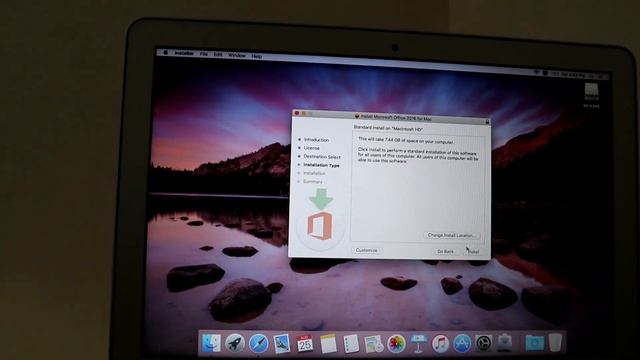The image size is (640, 360).
Task: Open the Maps icon in Dock
Action: (373, 344)
